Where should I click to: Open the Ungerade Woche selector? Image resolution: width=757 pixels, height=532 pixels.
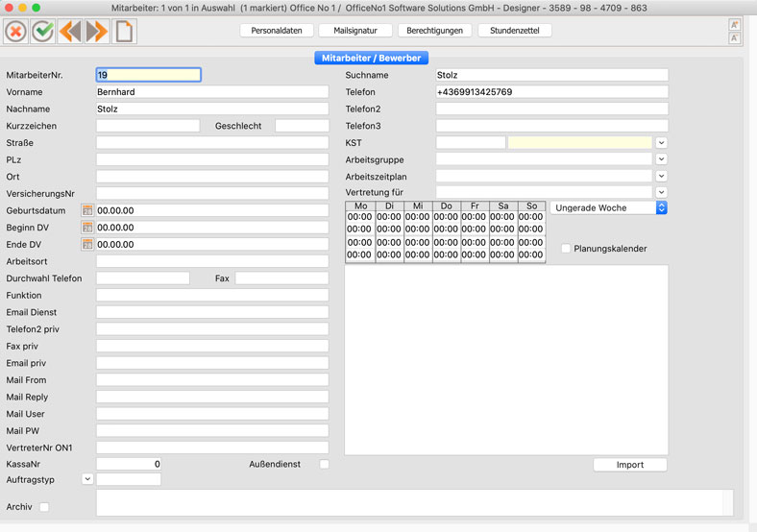pos(609,207)
